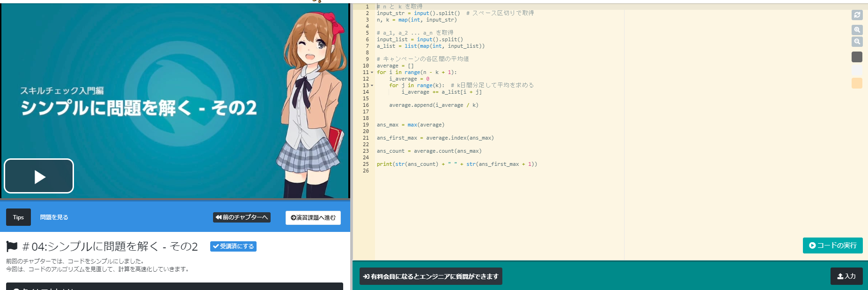The height and width of the screenshot is (290, 868).
Task: Click the paid member engineer question banner
Action: (430, 276)
